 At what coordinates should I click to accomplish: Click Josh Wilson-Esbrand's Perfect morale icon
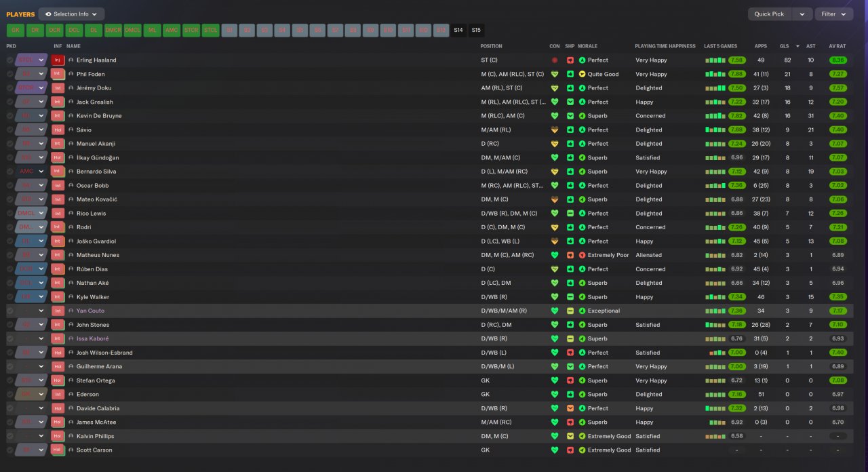(582, 353)
